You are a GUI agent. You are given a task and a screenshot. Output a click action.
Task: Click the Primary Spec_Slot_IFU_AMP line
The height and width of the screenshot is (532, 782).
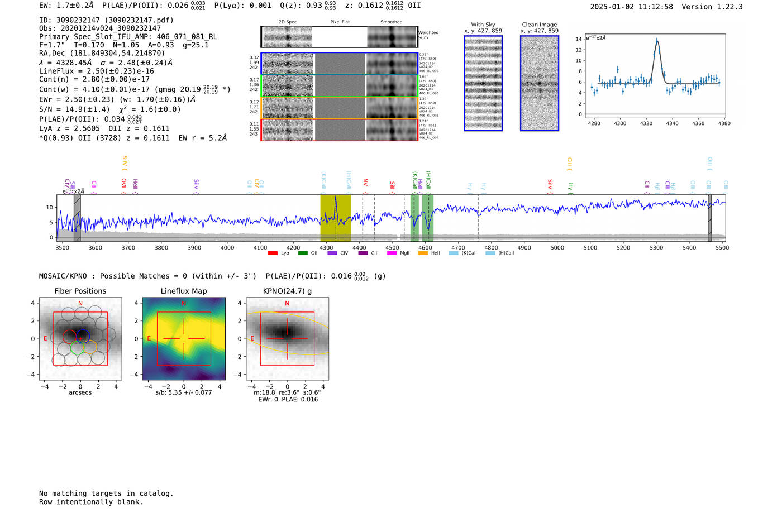pyautogui.click(x=128, y=36)
